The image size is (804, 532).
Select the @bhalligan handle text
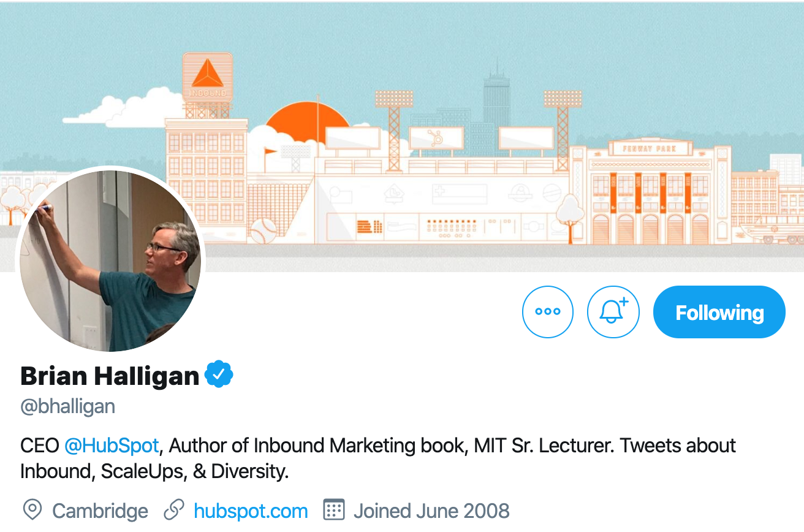pyautogui.click(x=67, y=406)
